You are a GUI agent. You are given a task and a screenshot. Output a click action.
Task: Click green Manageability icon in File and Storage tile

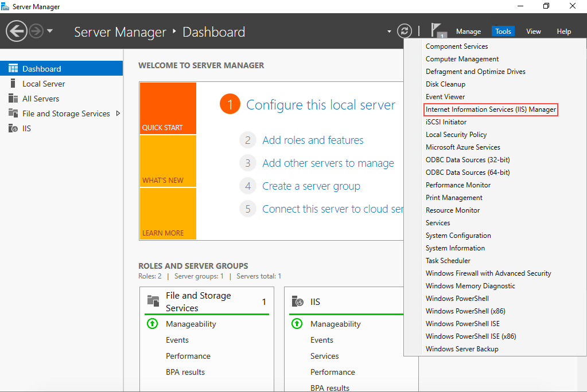[153, 324]
